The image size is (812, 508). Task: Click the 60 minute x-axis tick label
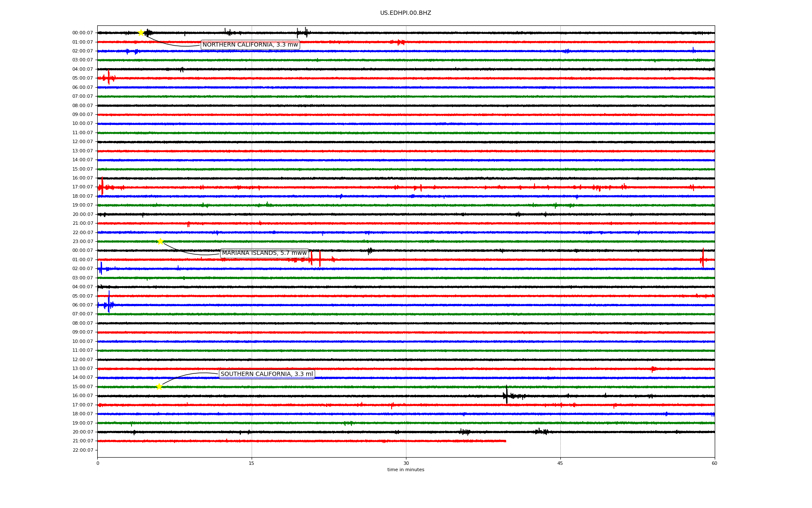point(714,463)
